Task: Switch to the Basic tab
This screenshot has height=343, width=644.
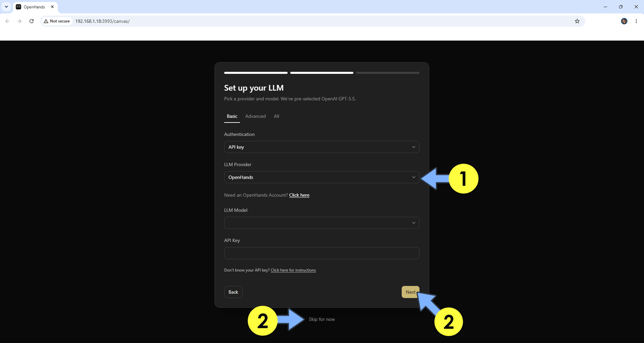Action: [232, 116]
